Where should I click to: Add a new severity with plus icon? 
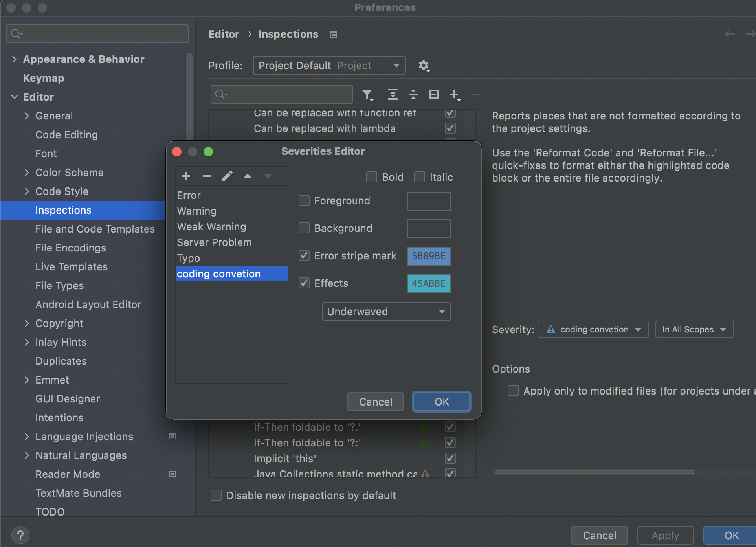click(186, 176)
